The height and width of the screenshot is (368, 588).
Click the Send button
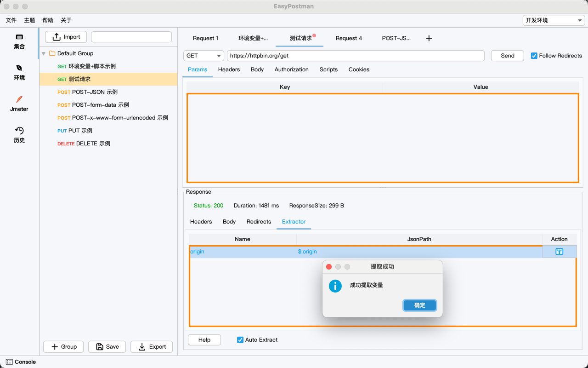[x=508, y=56]
